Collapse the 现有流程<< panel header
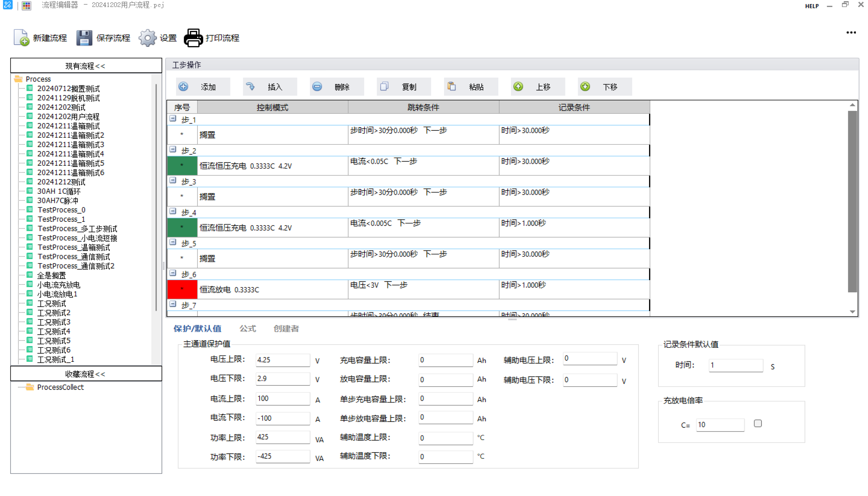Viewport: 868px width, 496px height. click(x=86, y=65)
